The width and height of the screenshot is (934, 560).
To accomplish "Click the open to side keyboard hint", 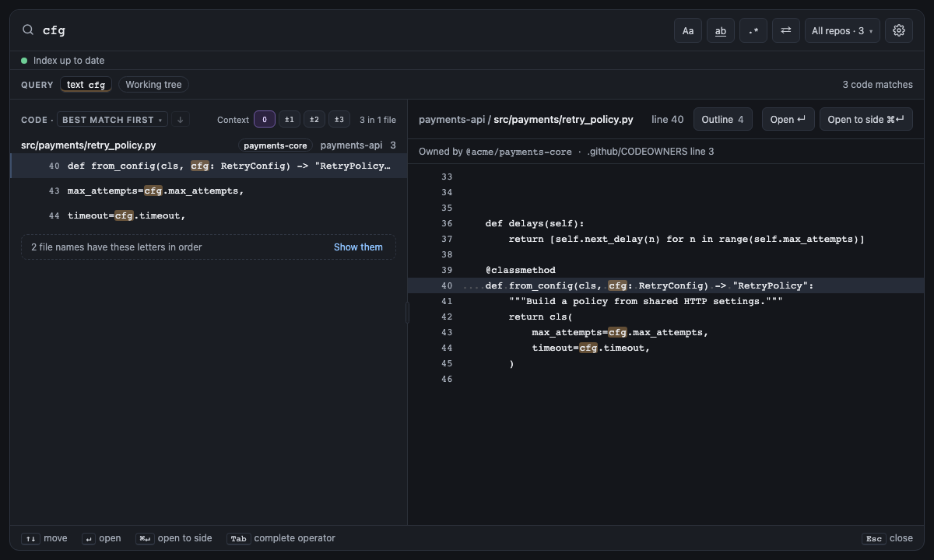I will point(174,538).
